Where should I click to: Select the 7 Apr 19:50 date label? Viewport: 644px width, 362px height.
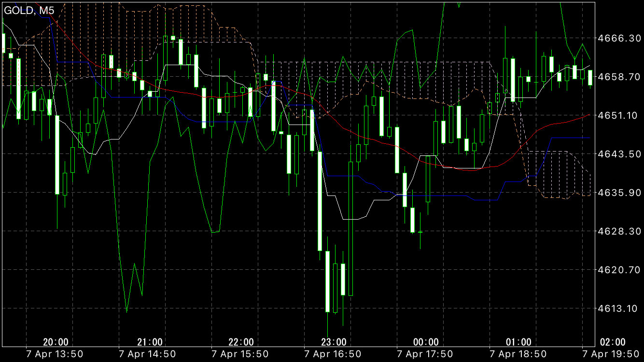(x=612, y=354)
